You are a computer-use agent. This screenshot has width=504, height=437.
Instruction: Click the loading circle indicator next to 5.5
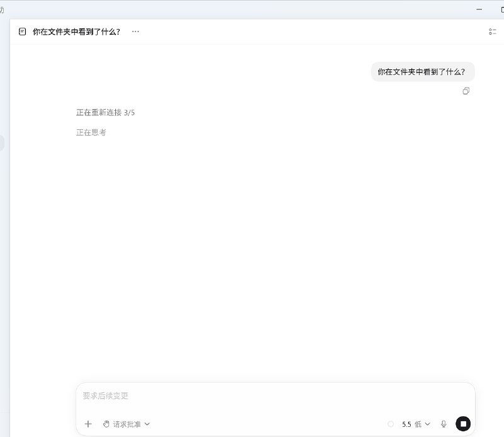[391, 424]
